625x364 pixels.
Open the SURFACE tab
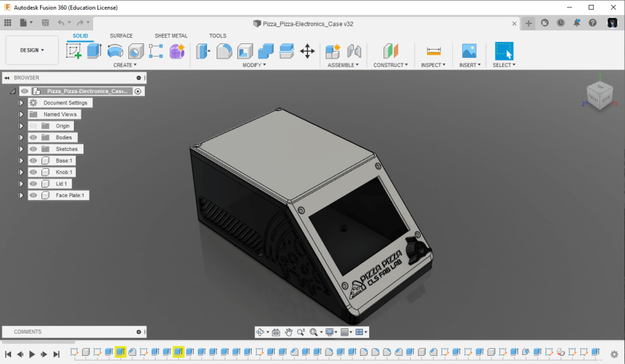pos(121,36)
